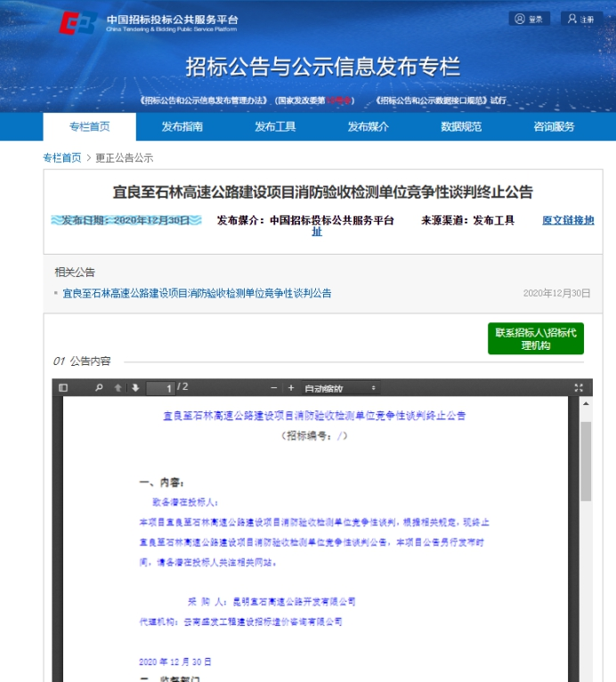Screen dimensions: 616x682
Task: Go to previous PDF page arrow
Action: 118,388
